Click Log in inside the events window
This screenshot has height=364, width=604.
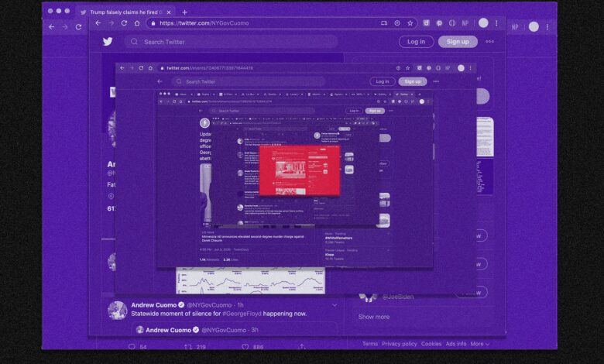[383, 81]
